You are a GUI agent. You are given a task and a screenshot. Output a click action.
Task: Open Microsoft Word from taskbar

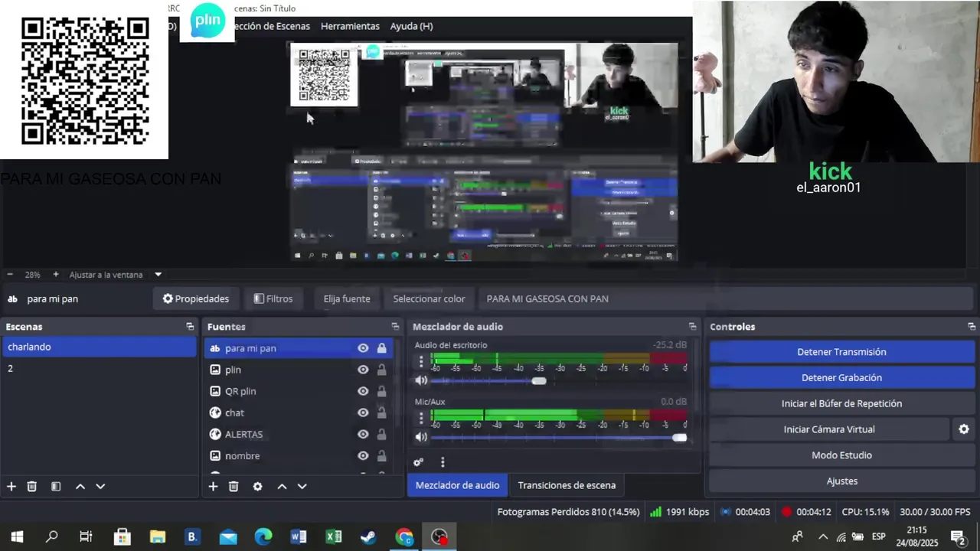(299, 537)
